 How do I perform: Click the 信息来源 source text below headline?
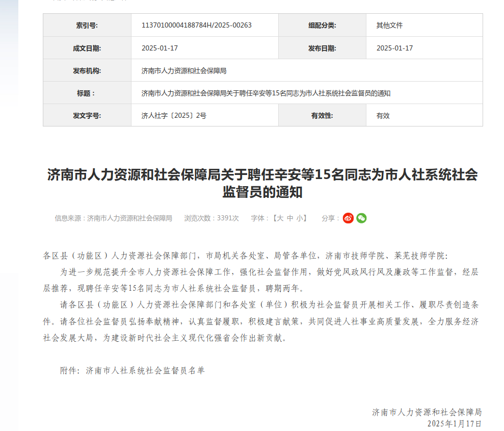[x=113, y=218]
